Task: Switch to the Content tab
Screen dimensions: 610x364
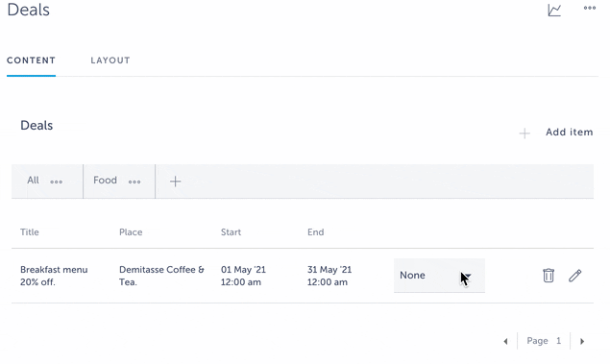Action: (31, 61)
